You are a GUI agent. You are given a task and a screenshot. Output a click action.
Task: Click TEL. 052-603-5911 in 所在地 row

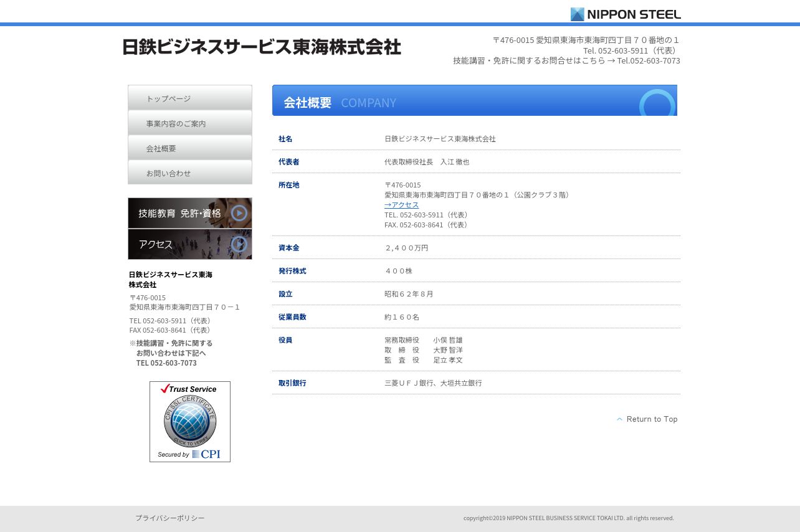(427, 215)
